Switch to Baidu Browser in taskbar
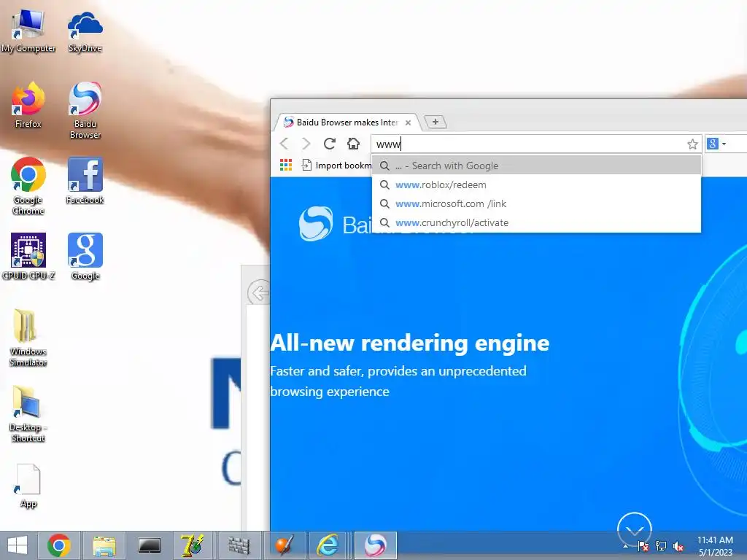This screenshot has width=747, height=560. coord(376,545)
